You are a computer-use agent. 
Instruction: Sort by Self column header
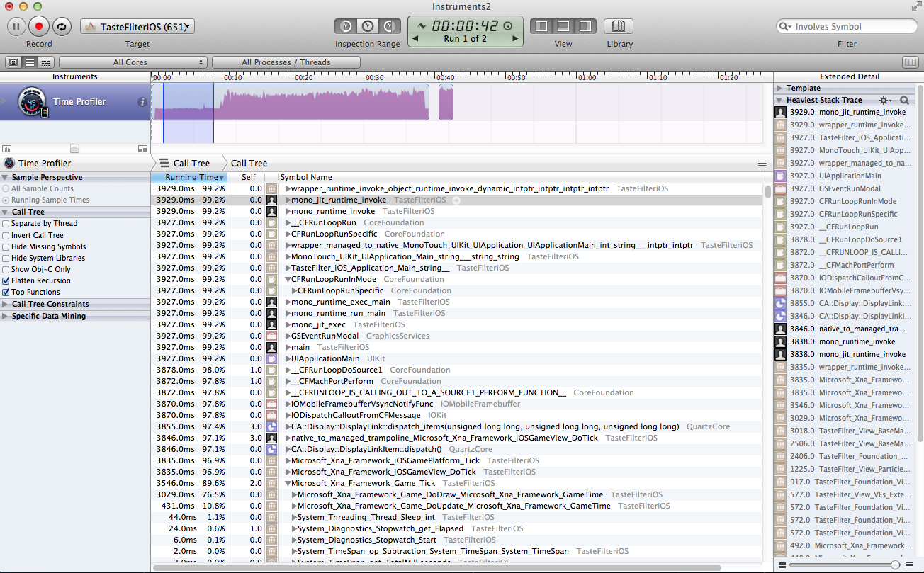click(x=248, y=178)
